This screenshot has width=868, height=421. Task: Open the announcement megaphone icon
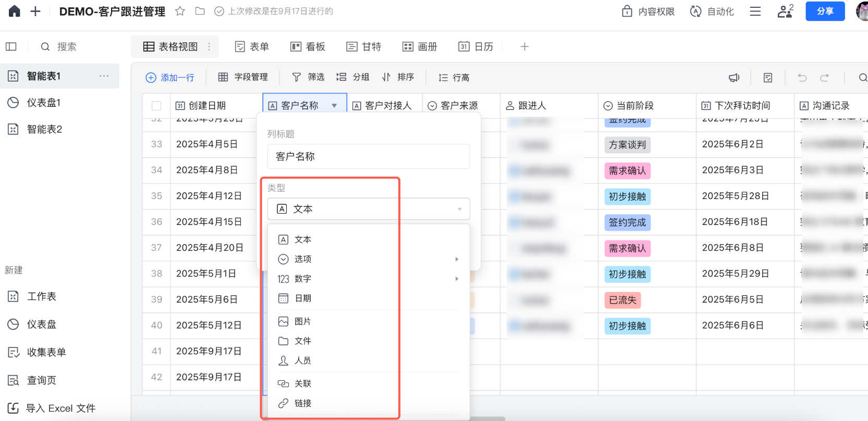click(x=734, y=78)
